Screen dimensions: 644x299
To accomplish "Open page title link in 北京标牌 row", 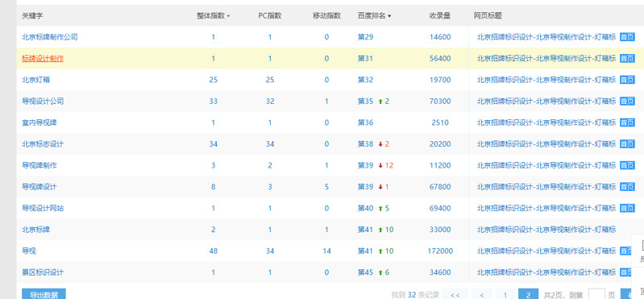I will (546, 229).
